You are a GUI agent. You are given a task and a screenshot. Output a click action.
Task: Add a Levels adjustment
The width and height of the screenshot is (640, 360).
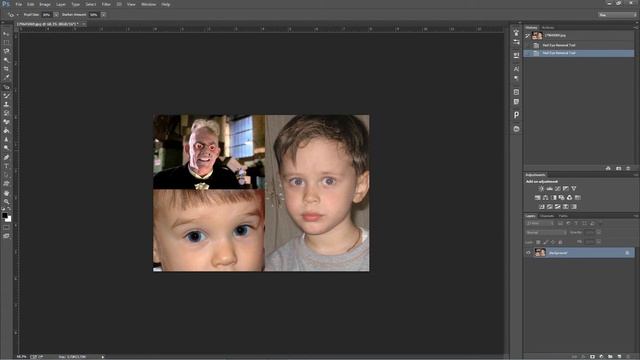tap(549, 189)
